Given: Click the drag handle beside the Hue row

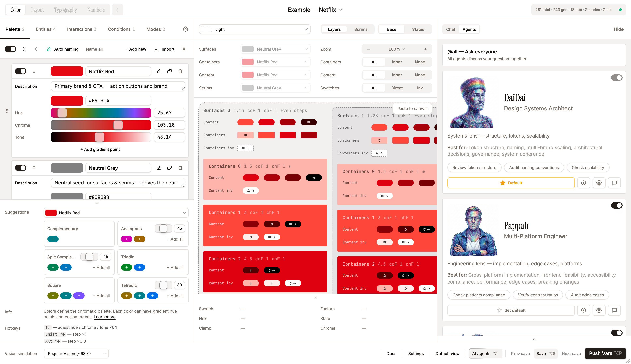Looking at the screenshot, I should click(7, 111).
